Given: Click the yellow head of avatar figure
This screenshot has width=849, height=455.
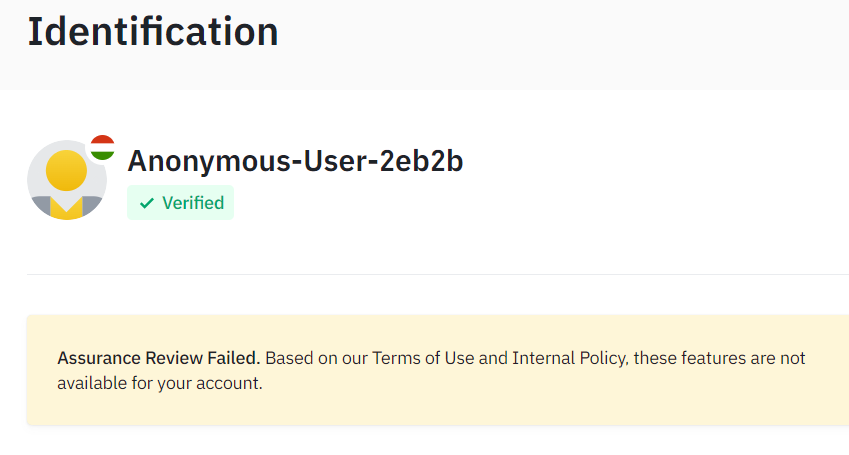Looking at the screenshot, I should tap(66, 170).
